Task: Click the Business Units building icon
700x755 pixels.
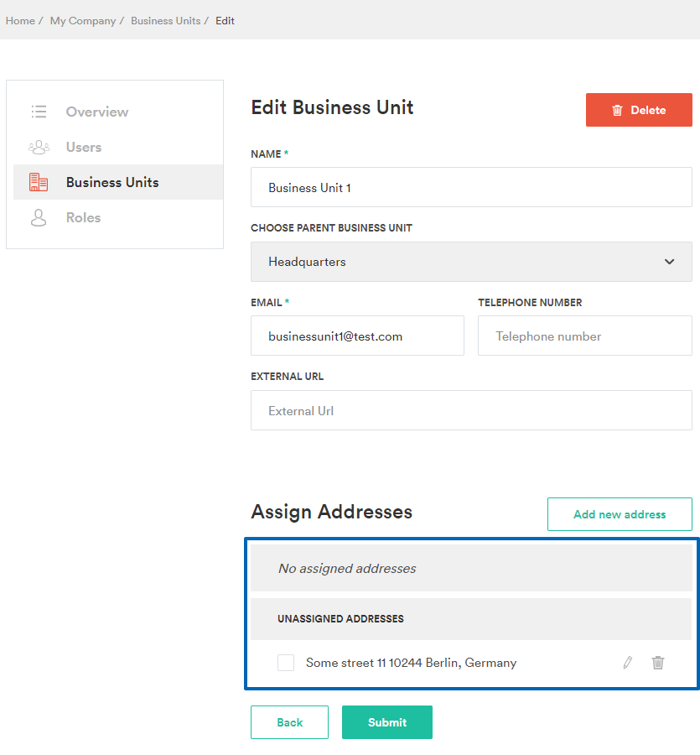Action: pos(39,182)
